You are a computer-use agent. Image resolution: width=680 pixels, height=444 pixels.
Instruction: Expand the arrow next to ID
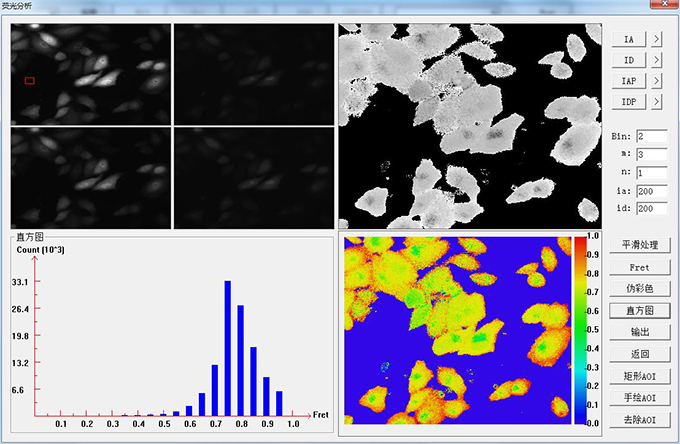click(x=656, y=60)
